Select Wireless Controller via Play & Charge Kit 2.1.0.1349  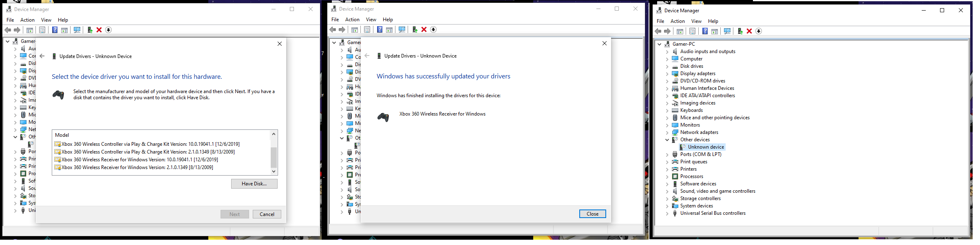[145, 152]
